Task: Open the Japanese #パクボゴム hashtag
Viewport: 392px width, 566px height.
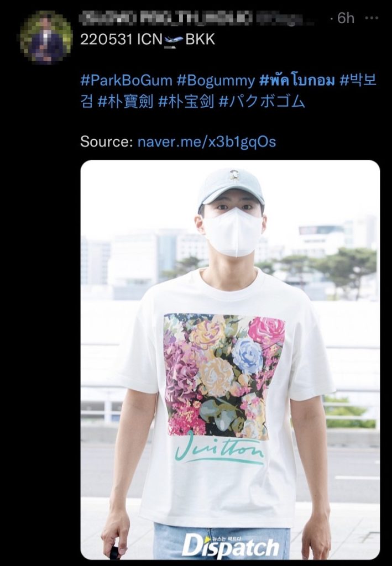Action: pyautogui.click(x=262, y=102)
